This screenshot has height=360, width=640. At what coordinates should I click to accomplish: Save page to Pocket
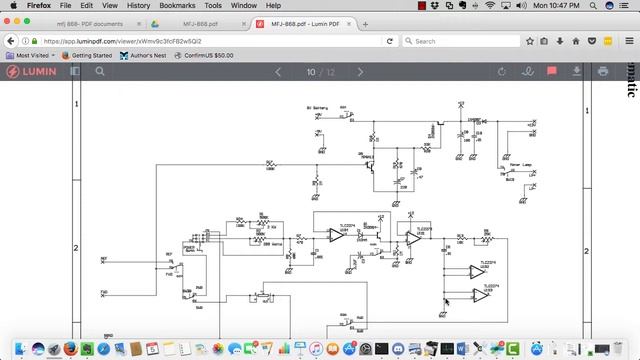592,41
